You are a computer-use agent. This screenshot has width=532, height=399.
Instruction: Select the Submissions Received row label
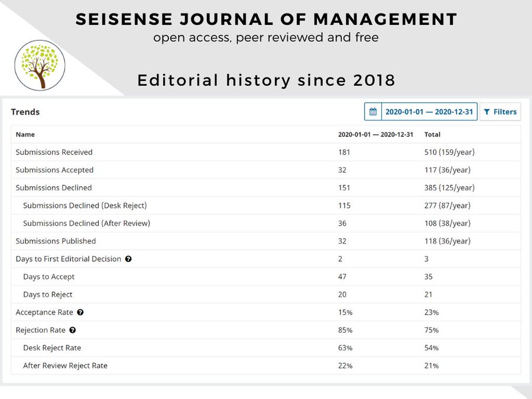pyautogui.click(x=54, y=152)
